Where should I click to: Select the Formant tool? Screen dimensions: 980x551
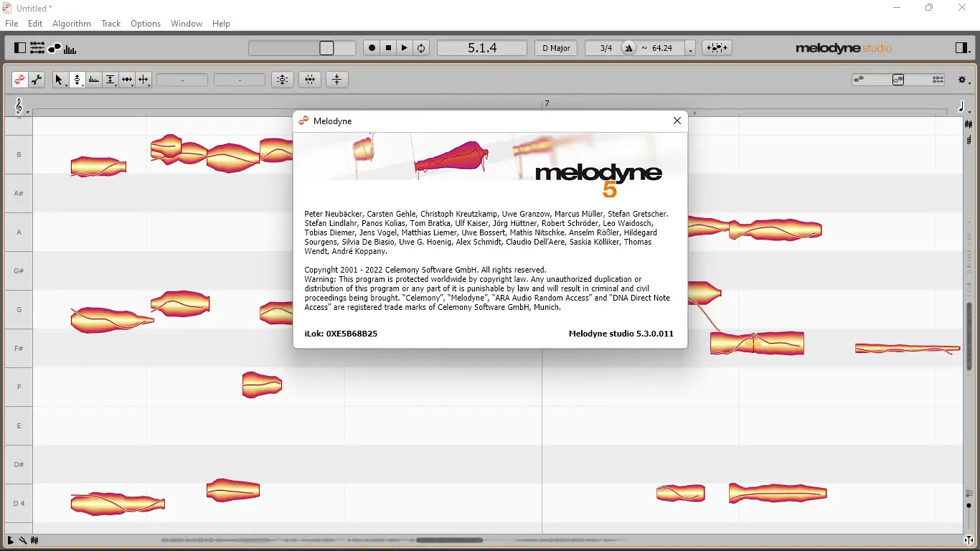pyautogui.click(x=94, y=80)
